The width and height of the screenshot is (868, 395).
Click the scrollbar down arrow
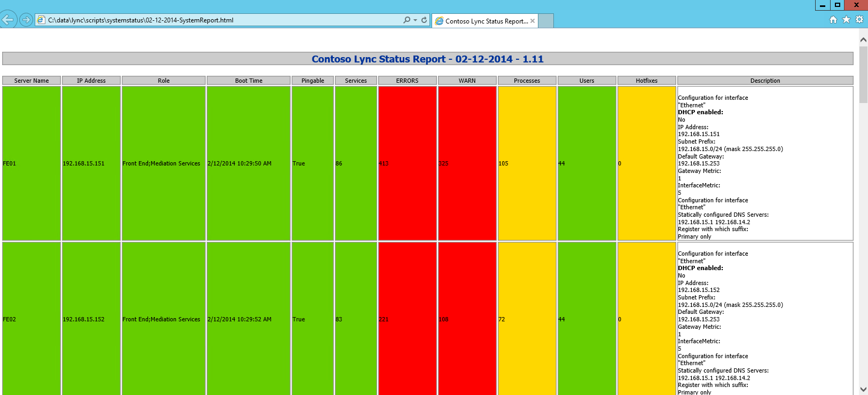[863, 390]
